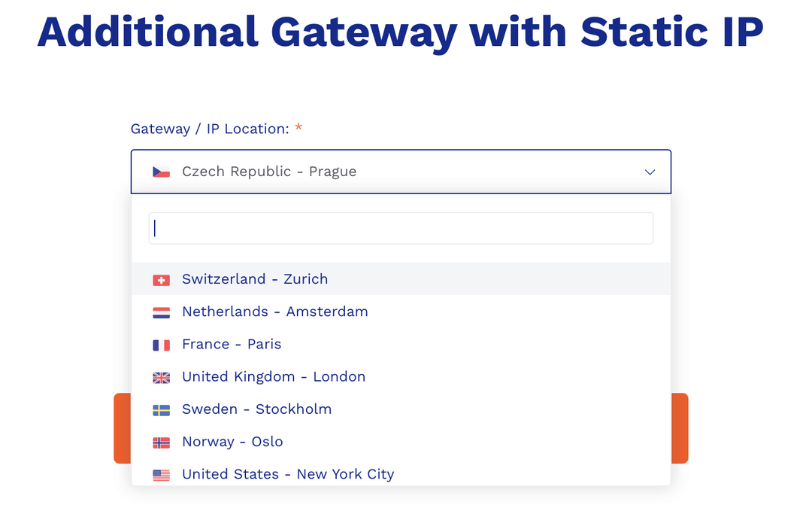The image size is (812, 520).
Task: Click the Czech Republic flag icon
Action: click(161, 171)
